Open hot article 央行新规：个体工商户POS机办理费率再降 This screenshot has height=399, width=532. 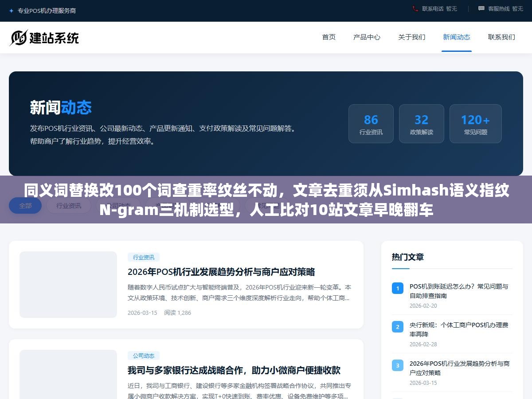tap(459, 329)
